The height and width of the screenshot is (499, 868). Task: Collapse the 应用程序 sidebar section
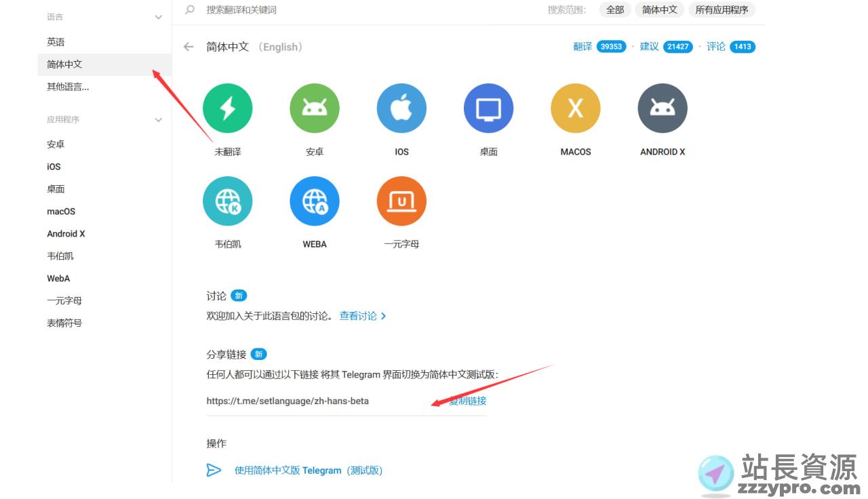point(159,120)
